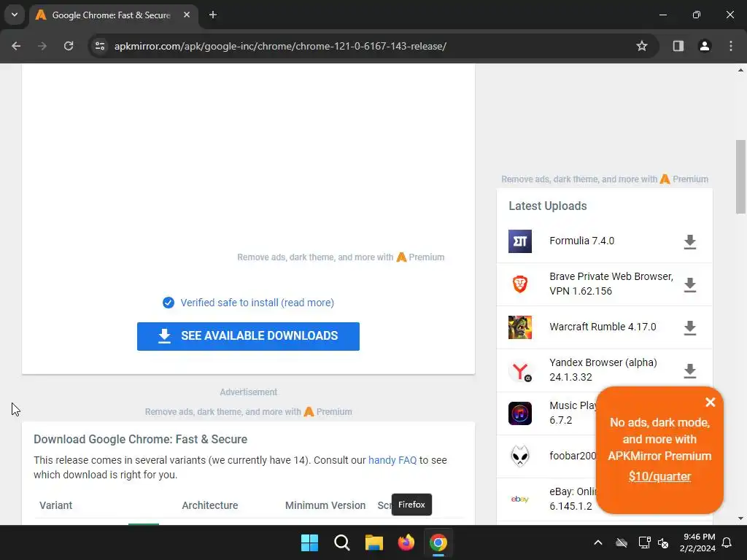Open the cloud sync tray icon
Screen dimensions: 747x560
622,542
